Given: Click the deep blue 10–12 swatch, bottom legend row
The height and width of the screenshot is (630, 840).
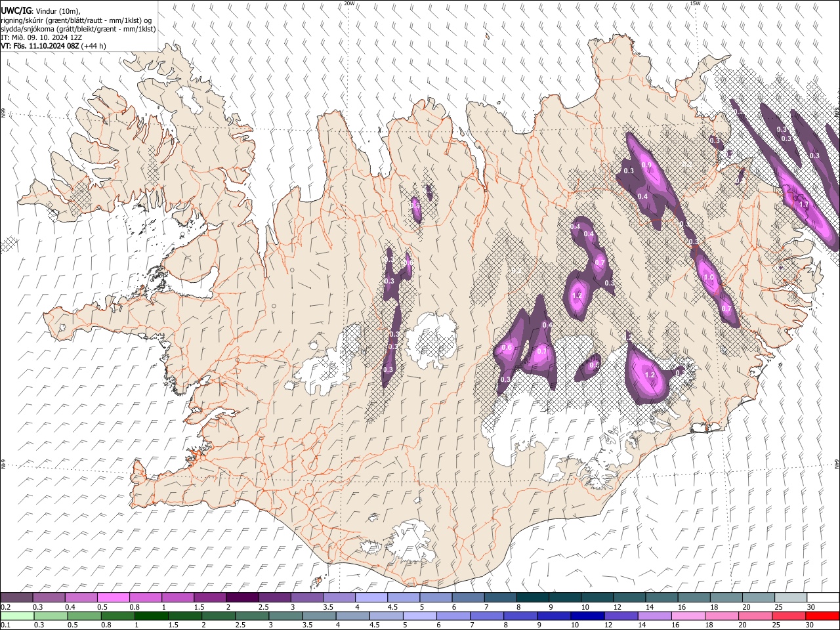Looking at the screenshot, I should point(587,616).
